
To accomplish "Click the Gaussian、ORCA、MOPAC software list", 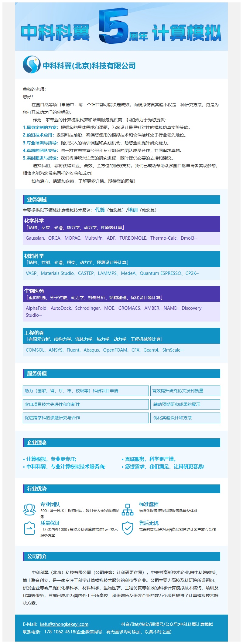I will click(x=122, y=238).
